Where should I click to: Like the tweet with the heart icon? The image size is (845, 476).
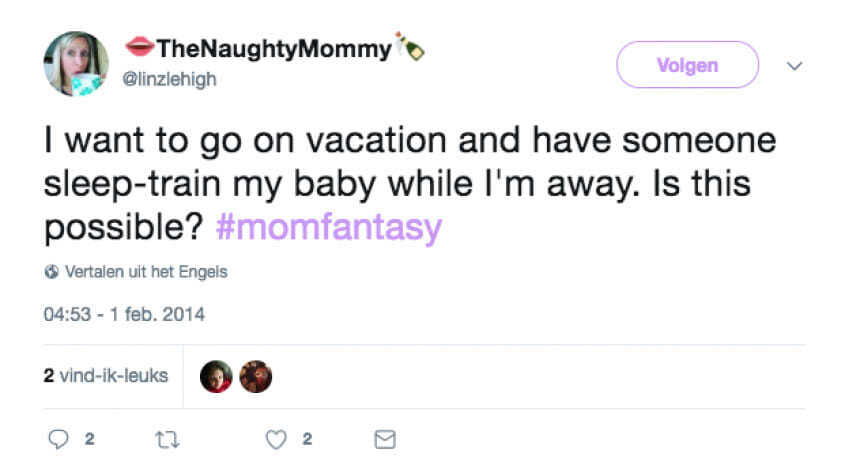click(280, 439)
